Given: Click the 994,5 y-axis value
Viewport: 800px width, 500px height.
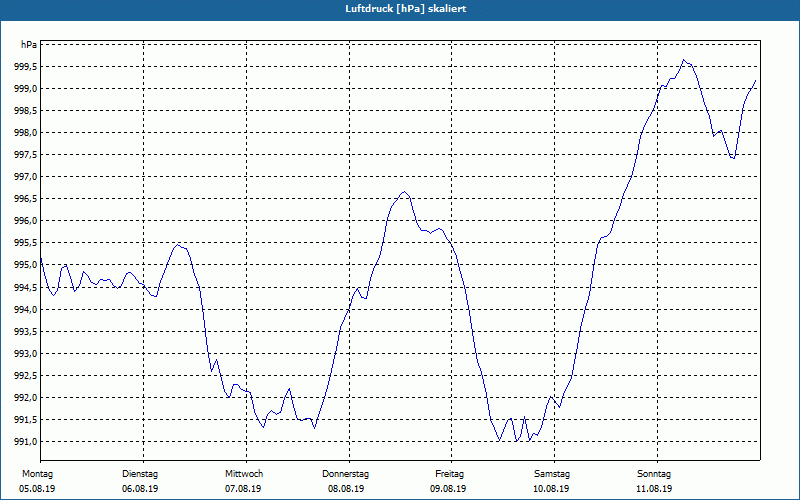Looking at the screenshot, I should [x=26, y=288].
